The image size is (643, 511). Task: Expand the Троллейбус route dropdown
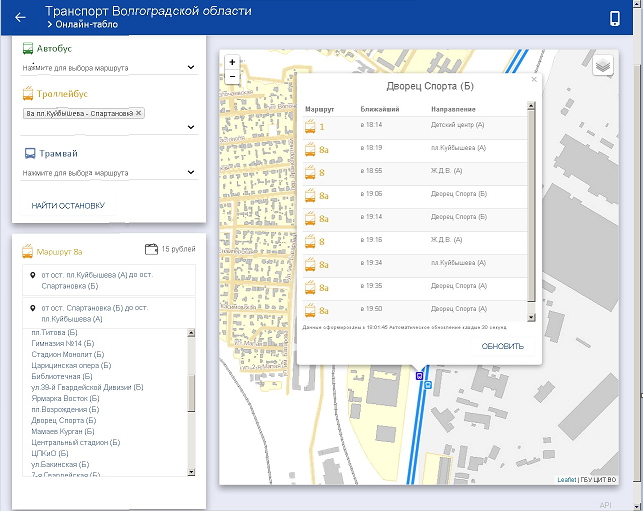[190, 127]
